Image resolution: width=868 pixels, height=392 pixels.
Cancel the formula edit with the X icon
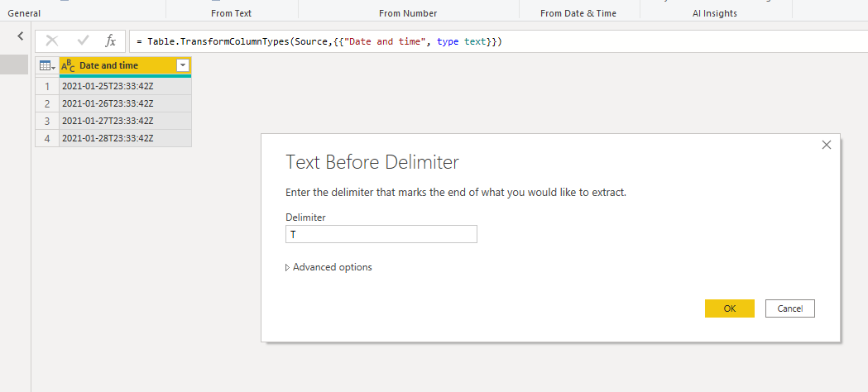[52, 41]
